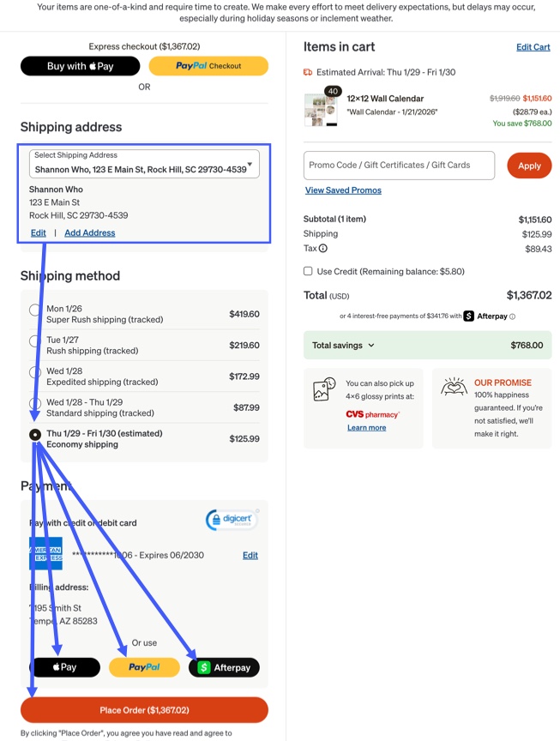Click the American Express card logo
This screenshot has width=560, height=741.
[x=45, y=553]
